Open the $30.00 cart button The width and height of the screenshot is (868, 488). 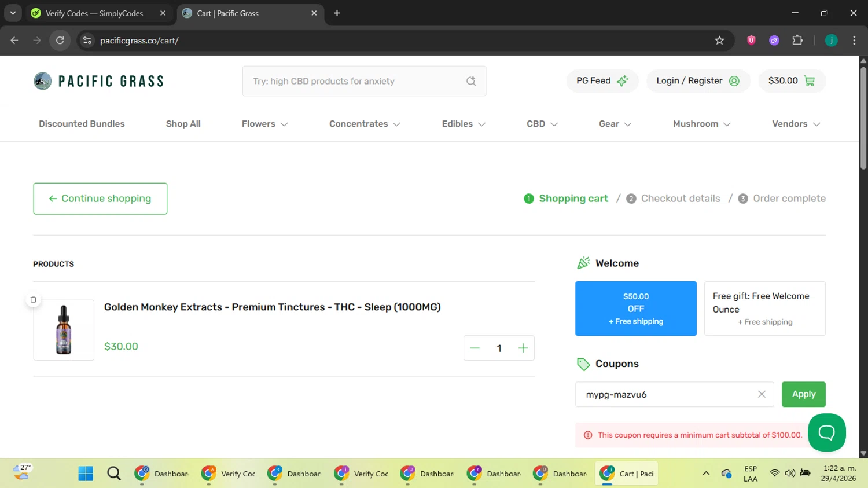tap(792, 81)
